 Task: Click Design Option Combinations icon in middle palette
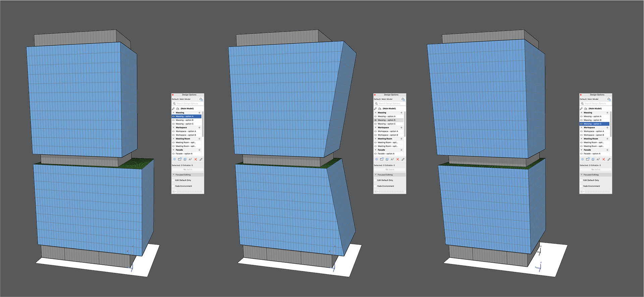pyautogui.click(x=403, y=99)
